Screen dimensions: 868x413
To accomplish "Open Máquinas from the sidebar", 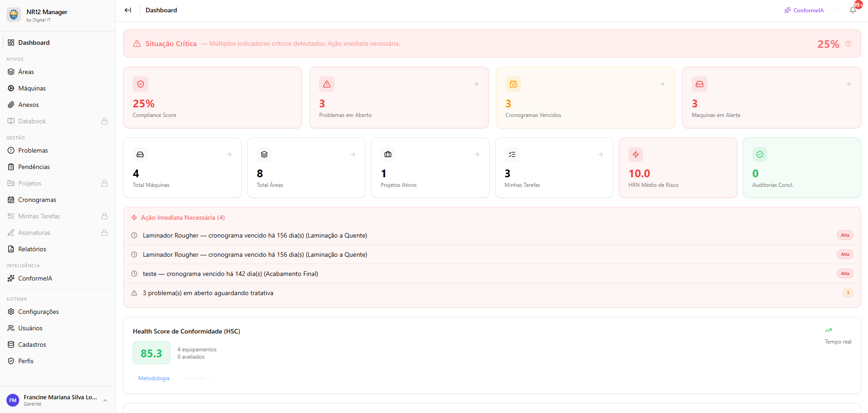I will 58,88.
